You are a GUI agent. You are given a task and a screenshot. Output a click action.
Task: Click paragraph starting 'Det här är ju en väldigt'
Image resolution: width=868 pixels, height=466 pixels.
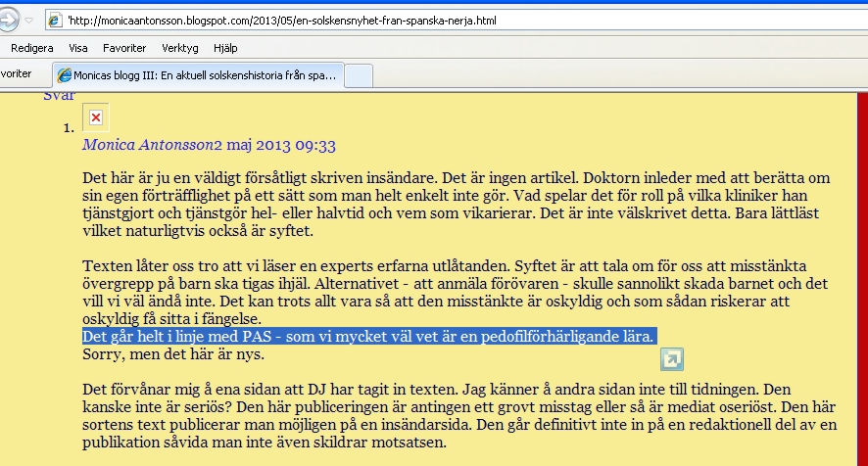pos(457,205)
